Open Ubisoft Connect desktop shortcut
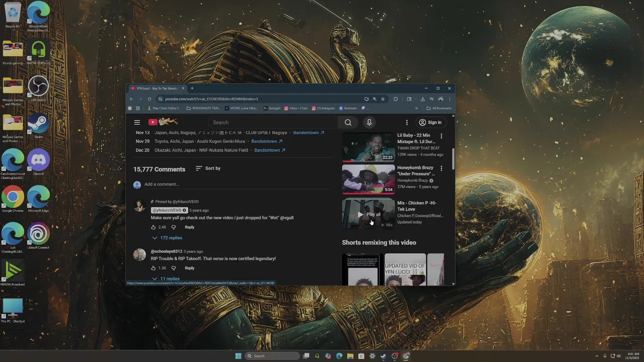 coord(38,236)
